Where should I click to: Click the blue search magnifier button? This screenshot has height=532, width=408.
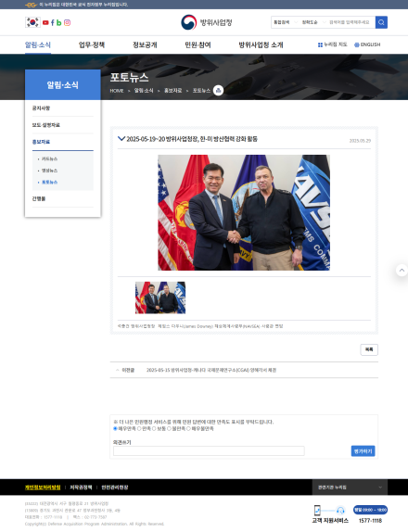[381, 22]
